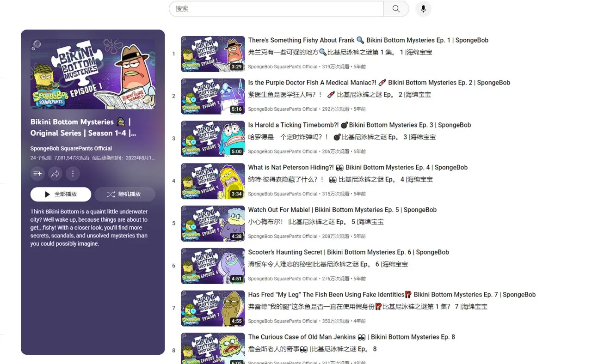This screenshot has height=364, width=592.
Task: Play the Episode 1 Frank thumbnail
Action: 213,54
